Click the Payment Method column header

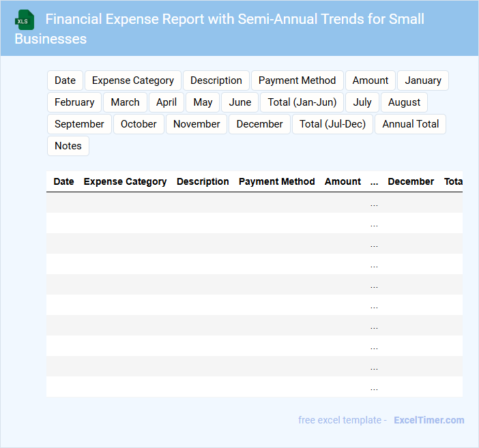click(276, 181)
